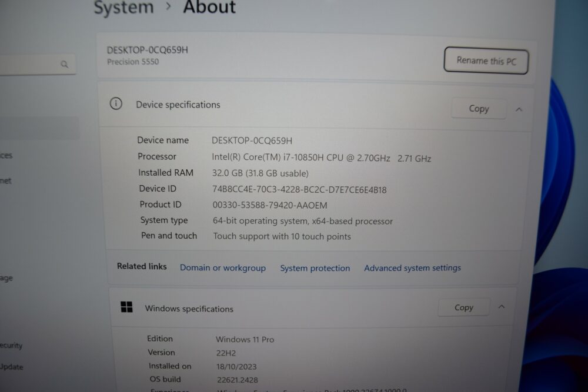Click the Precision 5550 model text
588x392 pixels.
pos(133,62)
